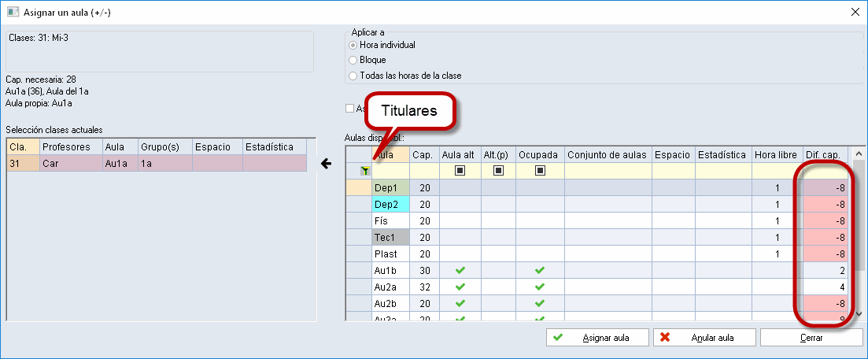The image size is (868, 359).
Task: Click the green check in Au2a Aula alt
Action: pos(460,287)
